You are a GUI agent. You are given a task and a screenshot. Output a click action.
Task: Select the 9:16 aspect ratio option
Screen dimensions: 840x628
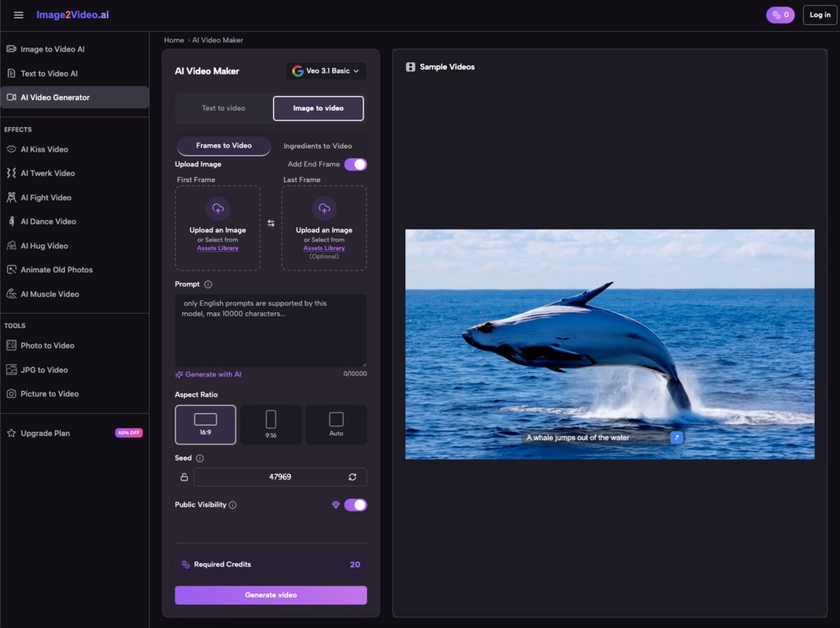pos(271,424)
